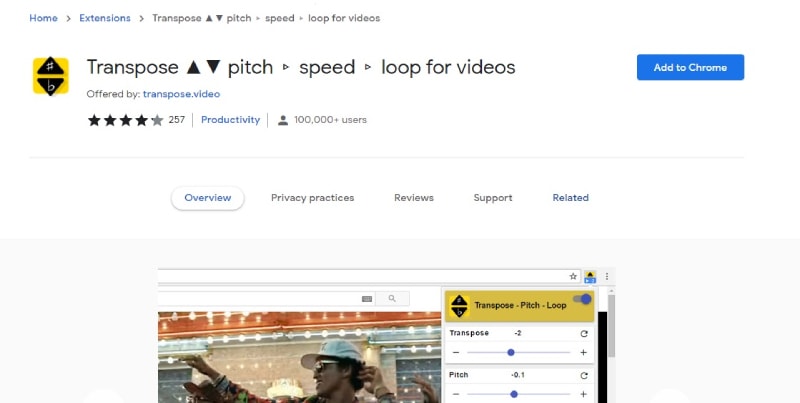The image size is (800, 403).
Task: Switch to the Reviews tab
Action: pos(414,198)
